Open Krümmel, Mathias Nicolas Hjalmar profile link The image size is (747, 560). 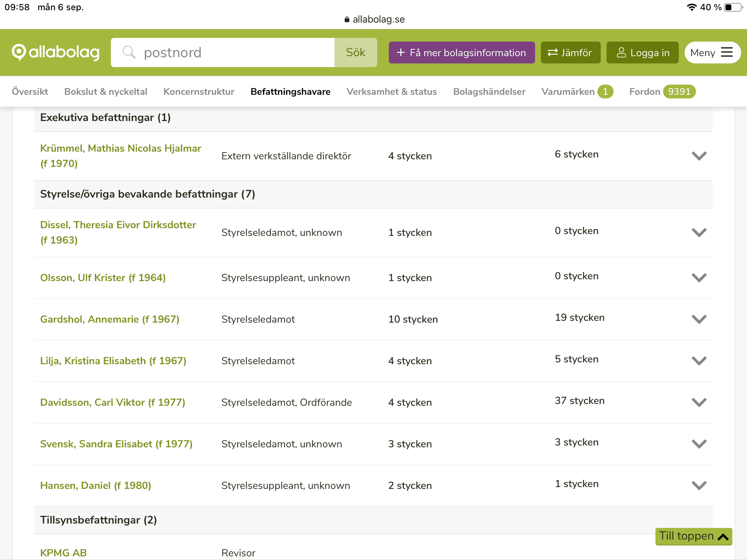tap(120, 156)
